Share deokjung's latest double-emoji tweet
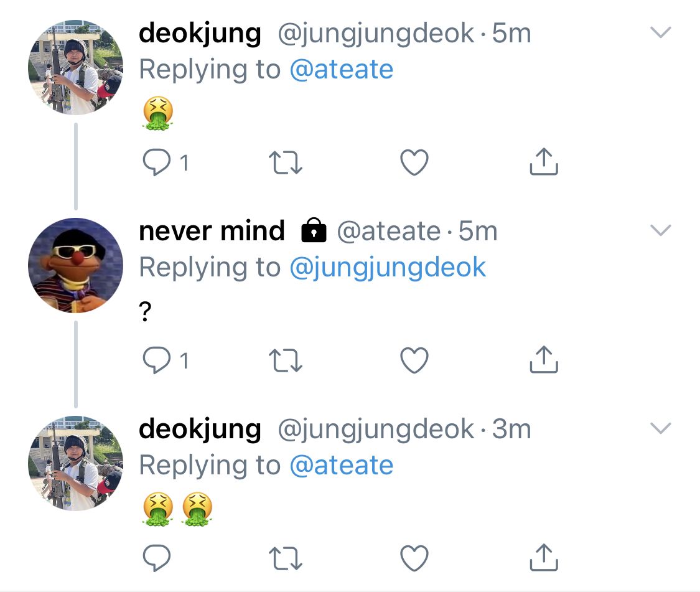The height and width of the screenshot is (592, 700). [x=544, y=557]
